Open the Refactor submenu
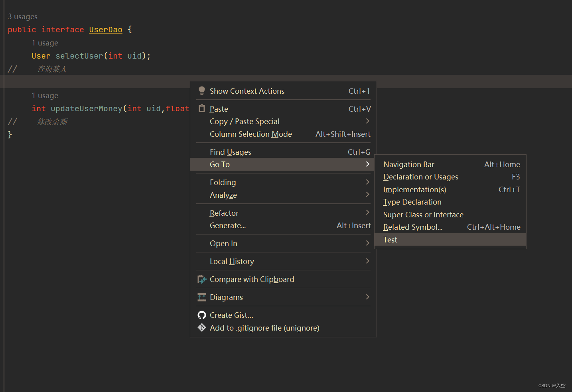 pyautogui.click(x=283, y=213)
